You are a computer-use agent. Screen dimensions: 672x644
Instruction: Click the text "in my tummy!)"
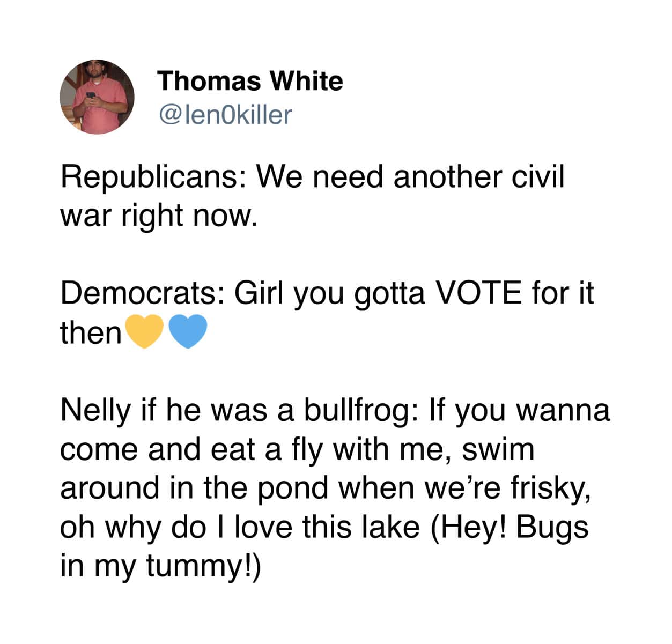(x=160, y=566)
